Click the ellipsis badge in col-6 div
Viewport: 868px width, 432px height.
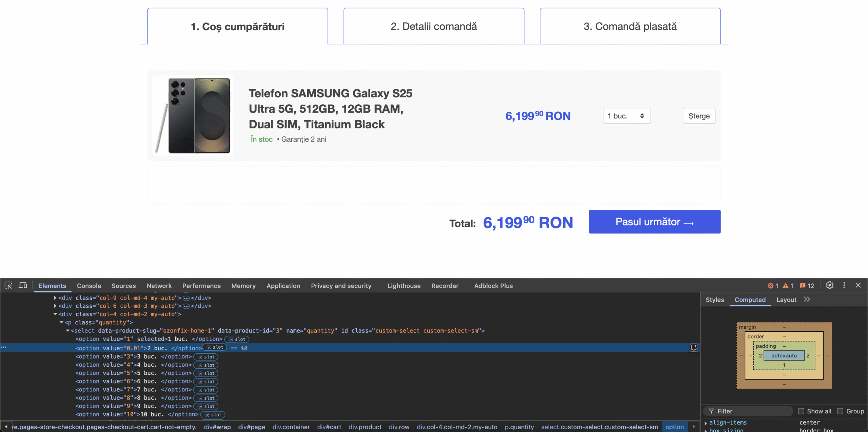click(186, 306)
